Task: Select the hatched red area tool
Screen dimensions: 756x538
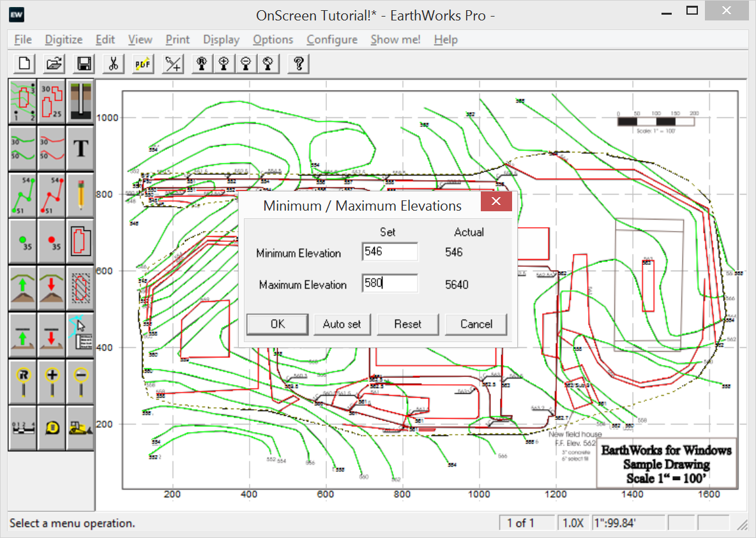Action: (80, 288)
